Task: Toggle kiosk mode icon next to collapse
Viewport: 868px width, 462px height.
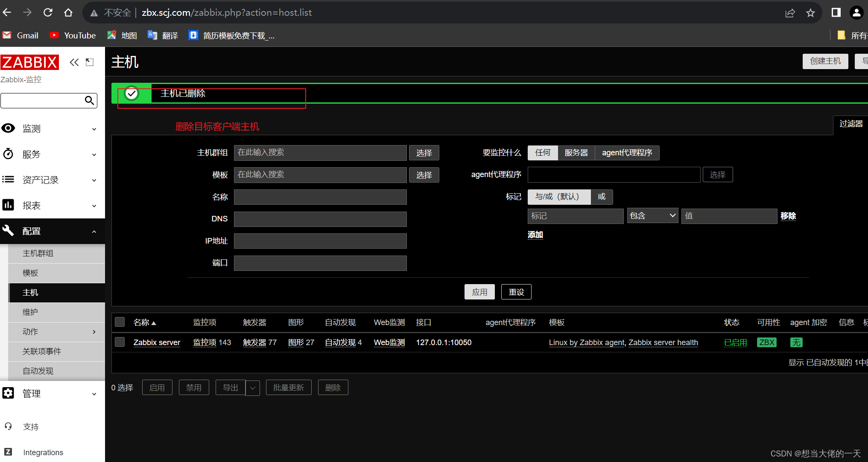Action: (90, 62)
